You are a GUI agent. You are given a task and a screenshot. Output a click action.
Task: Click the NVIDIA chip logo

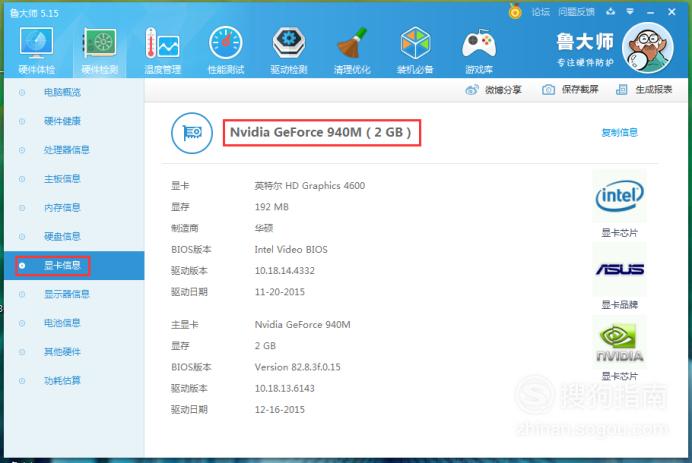pos(619,343)
